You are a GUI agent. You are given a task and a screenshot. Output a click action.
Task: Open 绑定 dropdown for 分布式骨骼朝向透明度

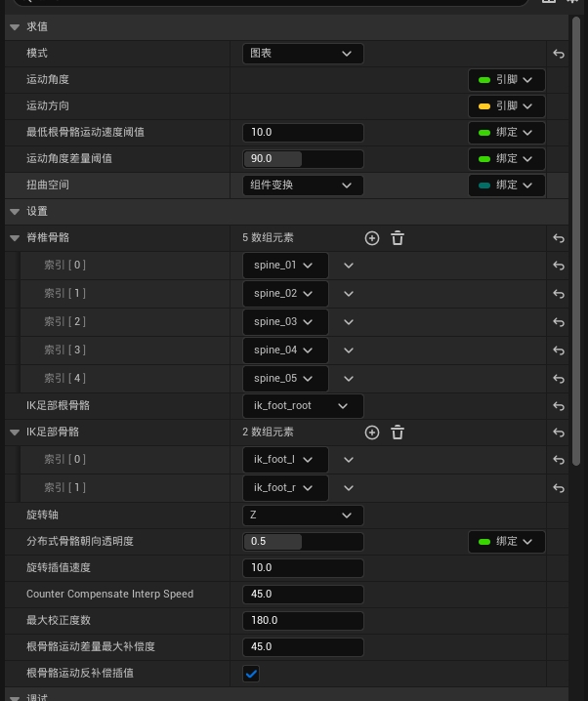coord(507,542)
